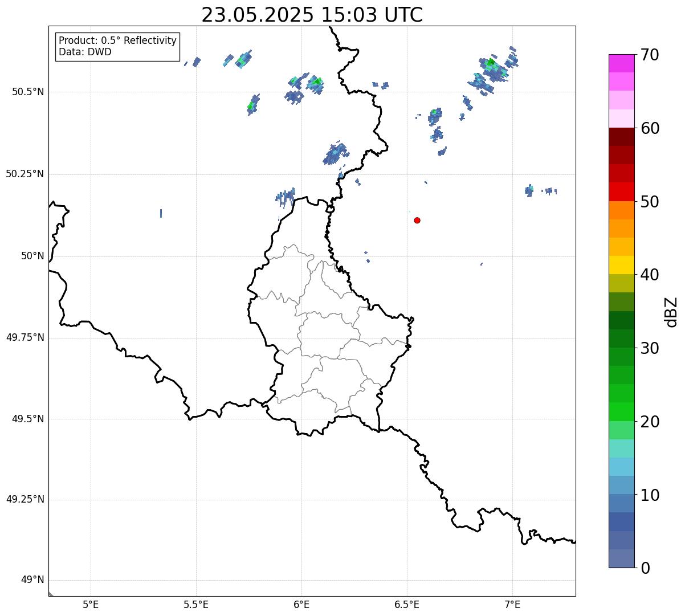Click the small vertical echo near 5.3°E
This screenshot has height=616, width=685.
161,213
